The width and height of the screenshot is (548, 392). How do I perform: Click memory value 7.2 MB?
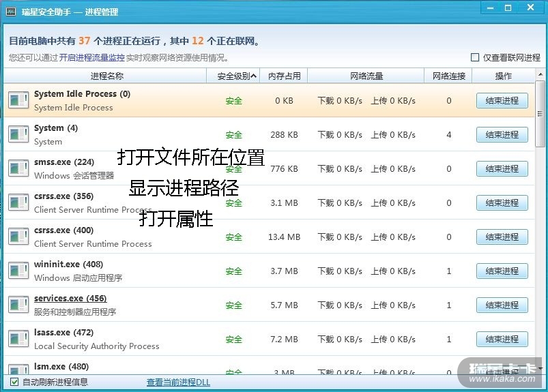(x=284, y=340)
